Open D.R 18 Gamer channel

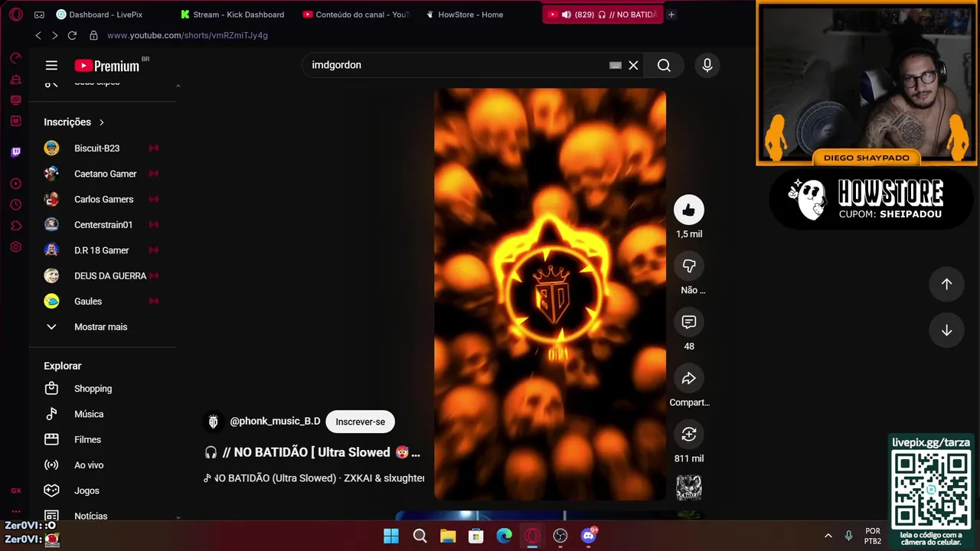point(103,250)
